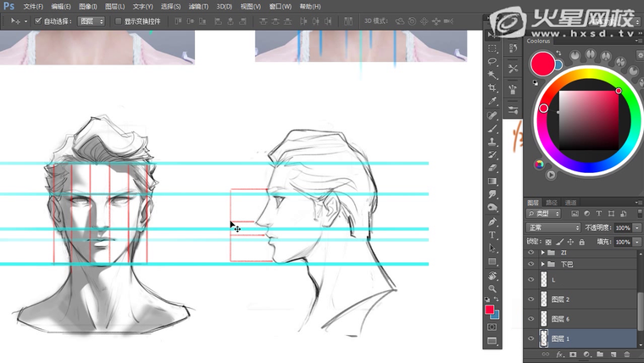Open the auto-select 图层 dropdown
Screen dimensions: 644x363
[x=91, y=20]
